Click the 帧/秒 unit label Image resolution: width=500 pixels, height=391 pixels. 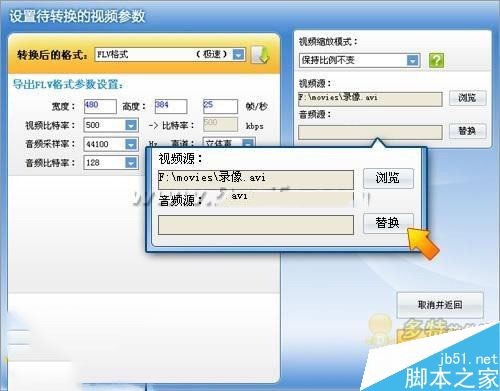point(256,106)
